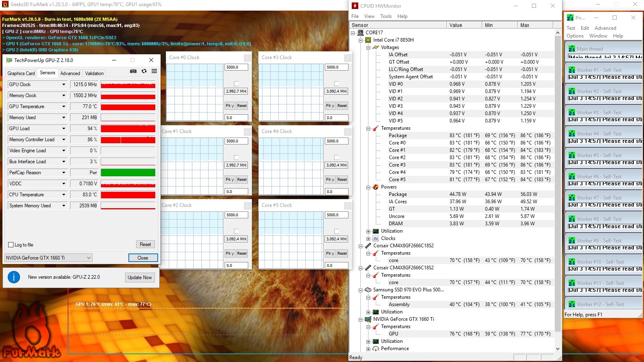Open the GPU Temperature sensor dropdown arrow
644x362 pixels.
(x=64, y=107)
